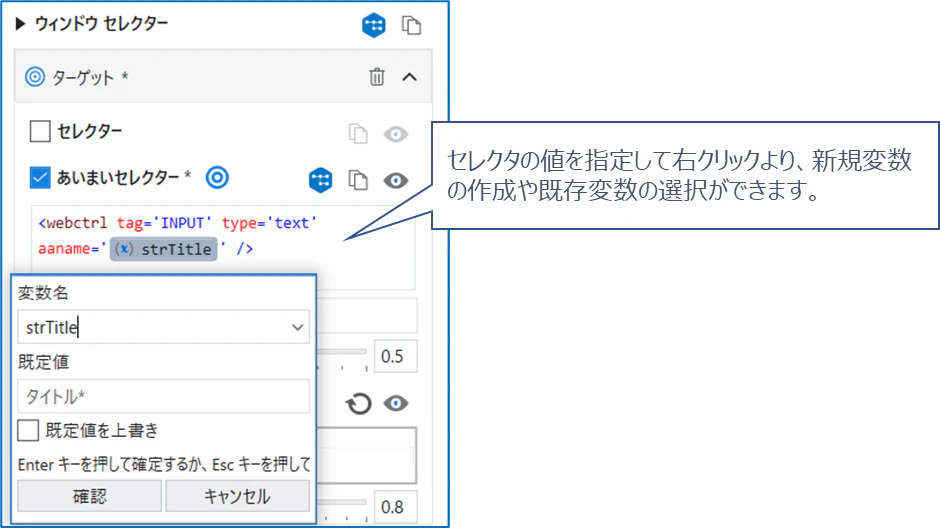Screen dimensions: 940x528
Task: Collapse the ターゲット section chevron
Action: click(x=409, y=77)
